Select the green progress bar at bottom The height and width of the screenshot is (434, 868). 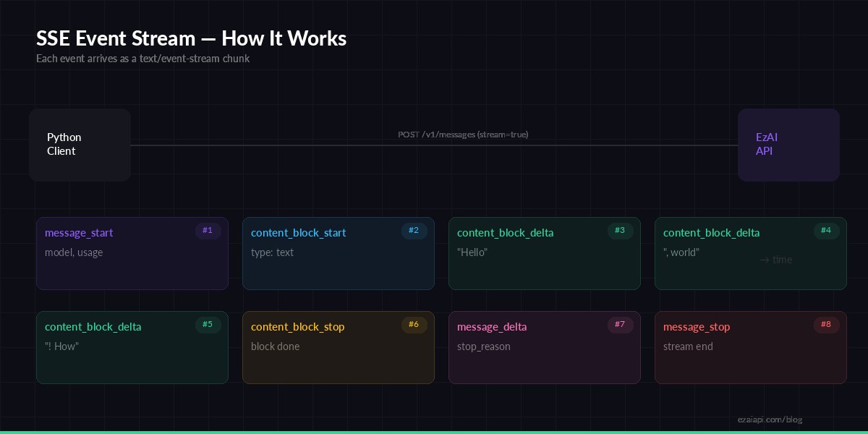coord(434,432)
